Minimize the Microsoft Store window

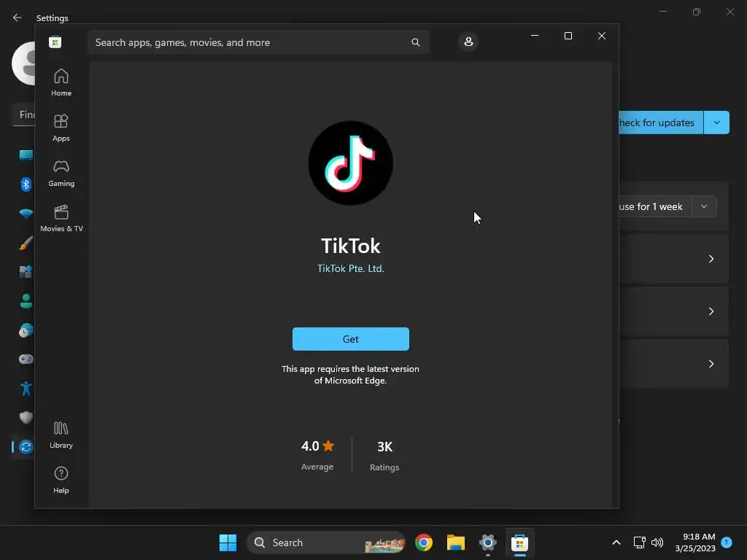(x=535, y=36)
